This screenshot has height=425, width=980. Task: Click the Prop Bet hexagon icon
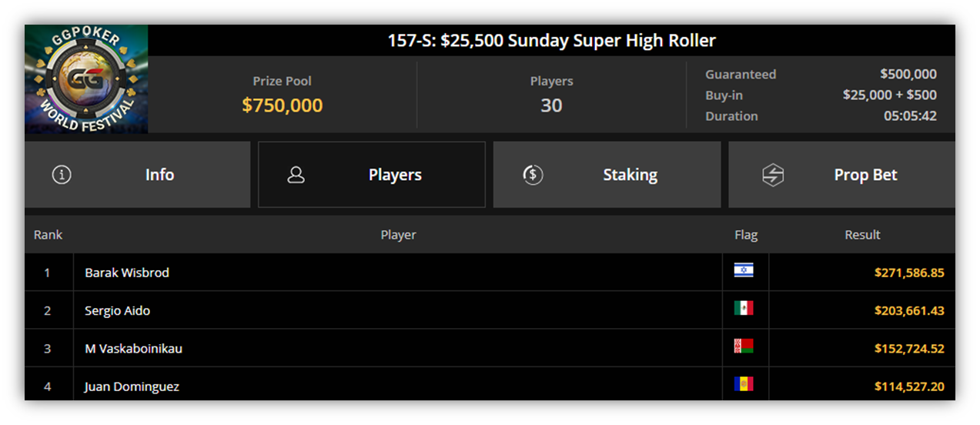(x=773, y=176)
